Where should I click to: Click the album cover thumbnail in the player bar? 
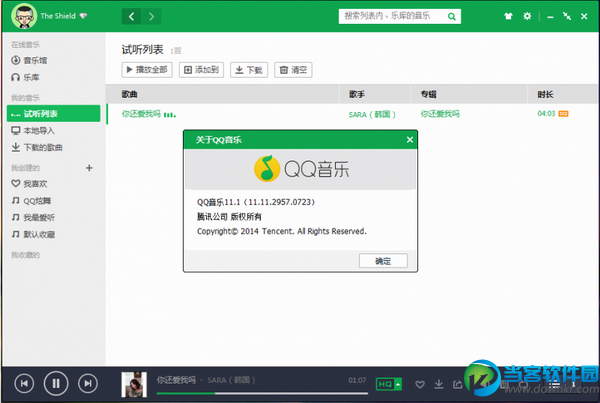[x=134, y=385]
